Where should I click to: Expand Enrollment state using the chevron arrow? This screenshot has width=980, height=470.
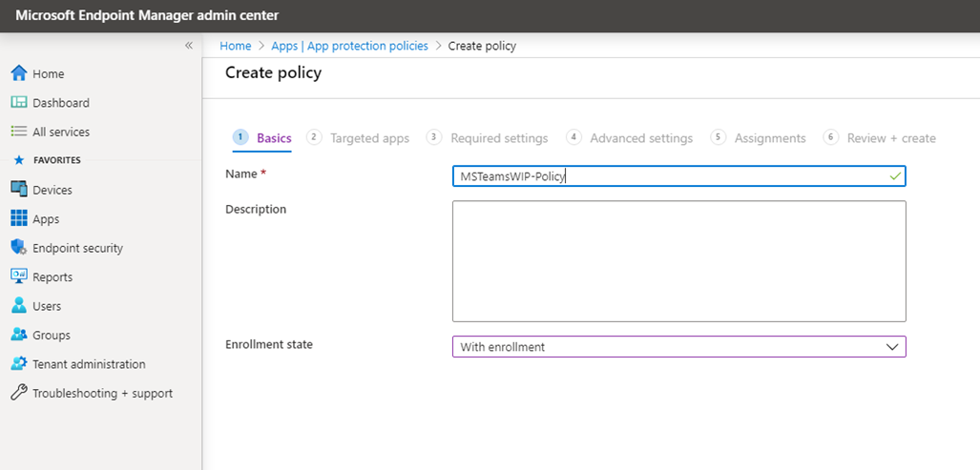coord(892,347)
